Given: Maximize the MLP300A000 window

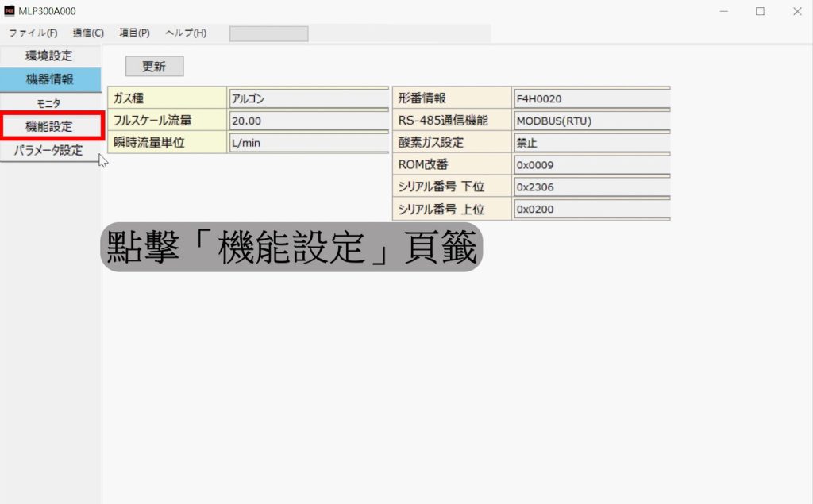Looking at the screenshot, I should [760, 11].
